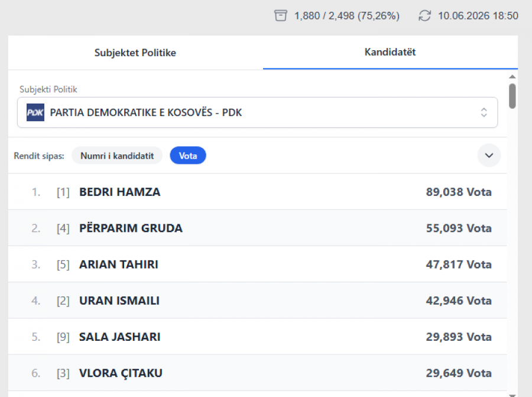The height and width of the screenshot is (397, 532).
Task: Select candidate VLORA ÇITAKU
Action: pos(258,373)
